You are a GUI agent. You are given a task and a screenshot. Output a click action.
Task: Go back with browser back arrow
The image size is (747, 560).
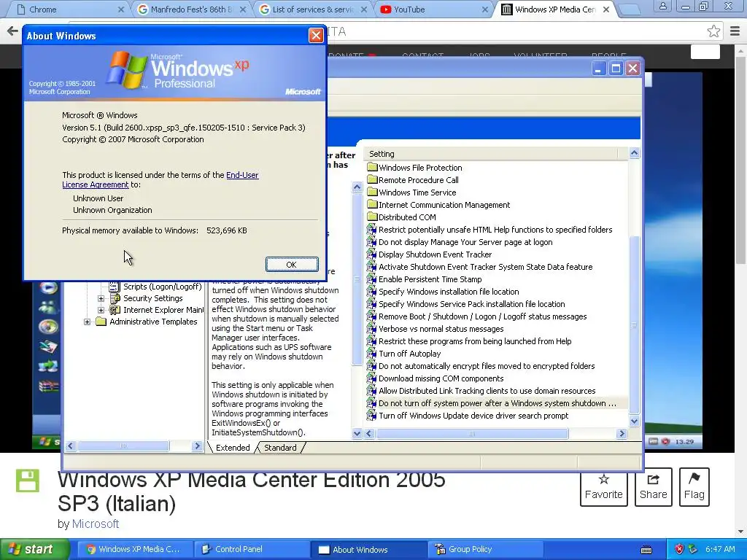coord(12,31)
